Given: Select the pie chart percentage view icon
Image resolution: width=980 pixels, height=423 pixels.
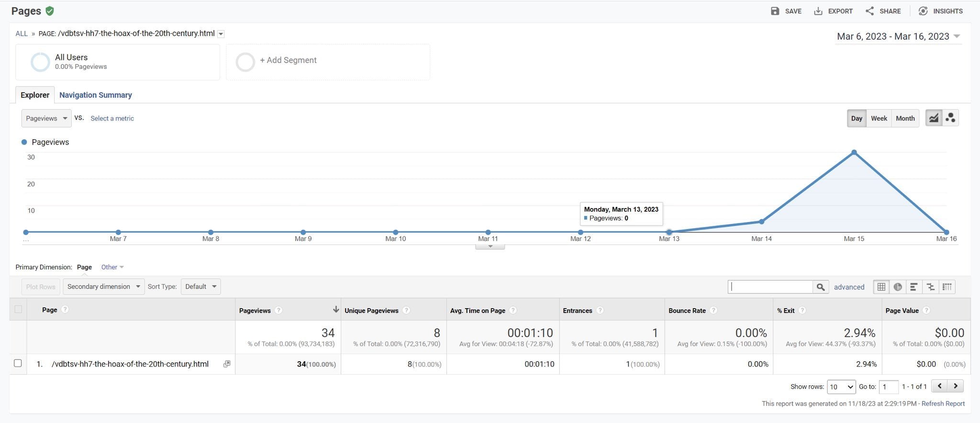Looking at the screenshot, I should click(898, 287).
